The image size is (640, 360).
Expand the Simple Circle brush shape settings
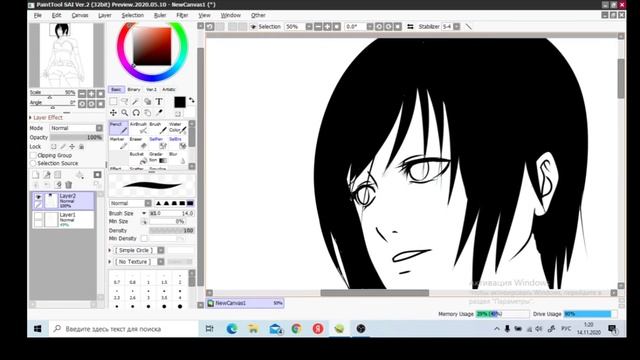coord(110,250)
